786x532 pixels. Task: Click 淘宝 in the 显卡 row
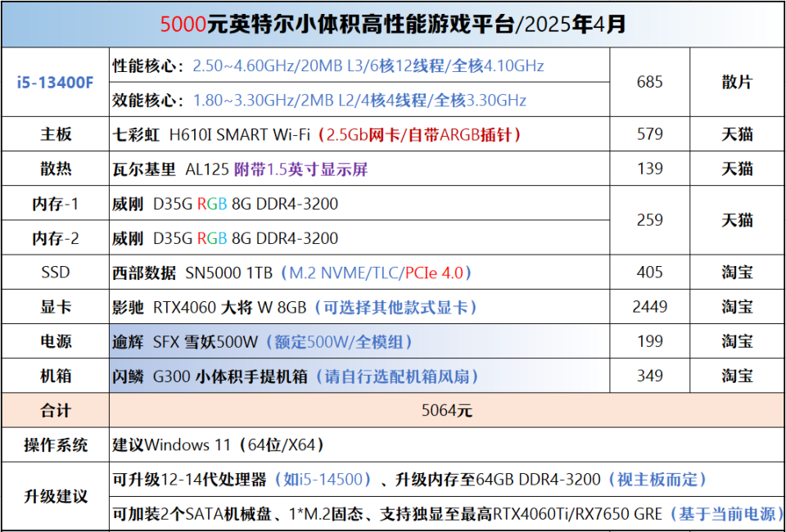[738, 307]
